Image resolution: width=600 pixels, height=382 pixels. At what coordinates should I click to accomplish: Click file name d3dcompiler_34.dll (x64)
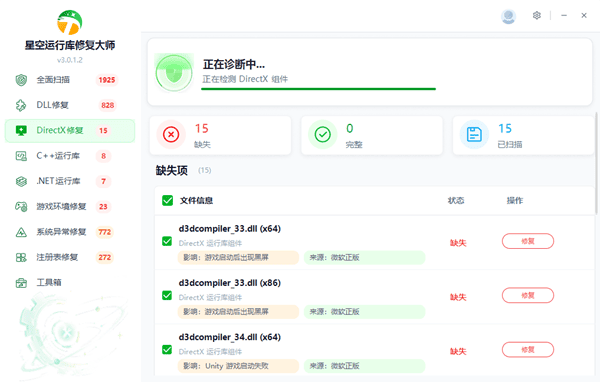coord(230,337)
